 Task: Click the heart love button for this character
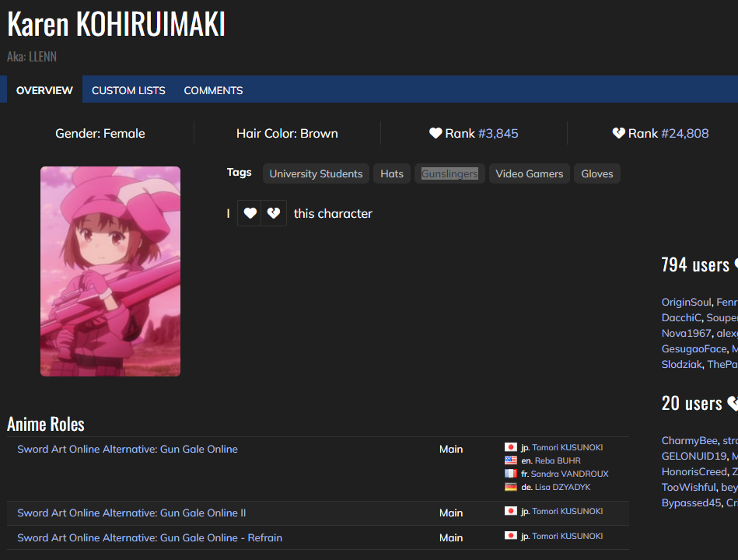[x=250, y=213]
